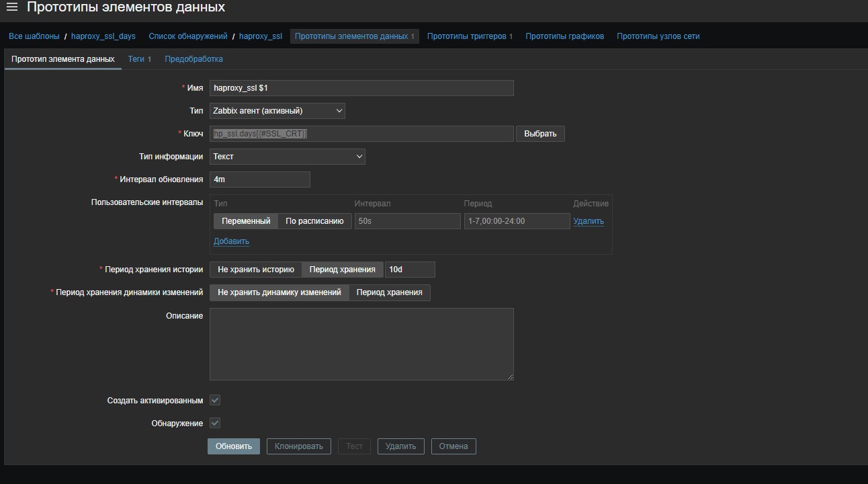Image resolution: width=868 pixels, height=484 pixels.
Task: Open haproxy_ssl discovery rule breadcrumb
Action: click(x=261, y=36)
